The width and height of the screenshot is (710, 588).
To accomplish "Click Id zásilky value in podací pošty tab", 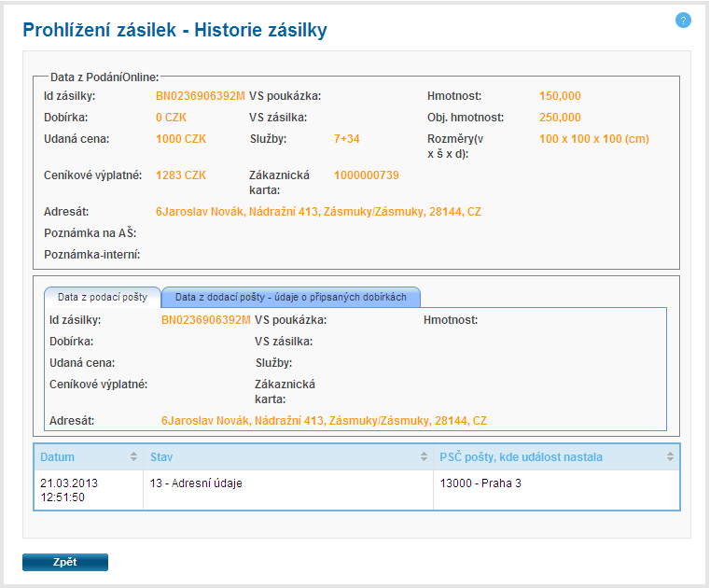I will pos(205,320).
